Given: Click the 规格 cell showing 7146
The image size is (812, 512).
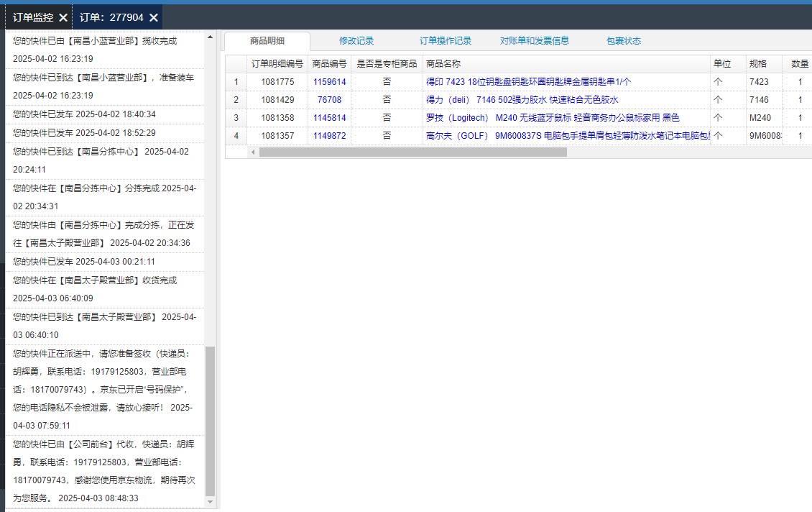Looking at the screenshot, I should point(764,100).
